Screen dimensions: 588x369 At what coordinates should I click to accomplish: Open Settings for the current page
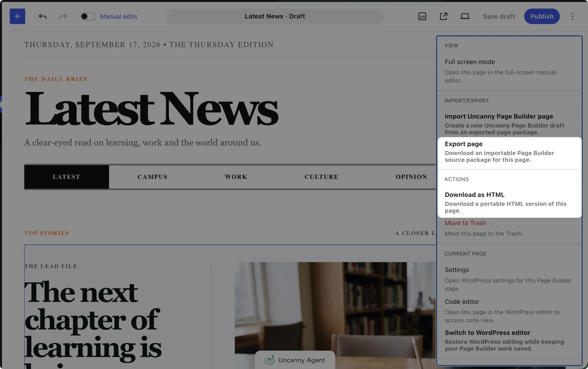[509, 279]
